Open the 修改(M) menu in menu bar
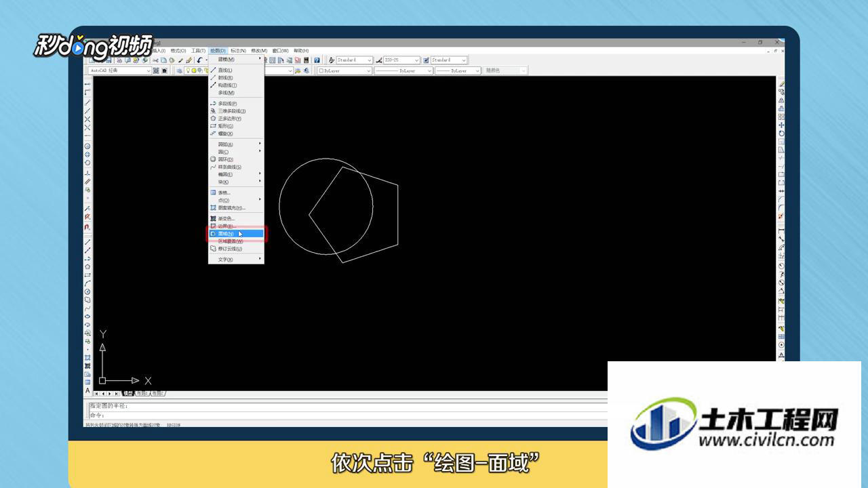Screen dimensions: 868x488 pyautogui.click(x=259, y=51)
